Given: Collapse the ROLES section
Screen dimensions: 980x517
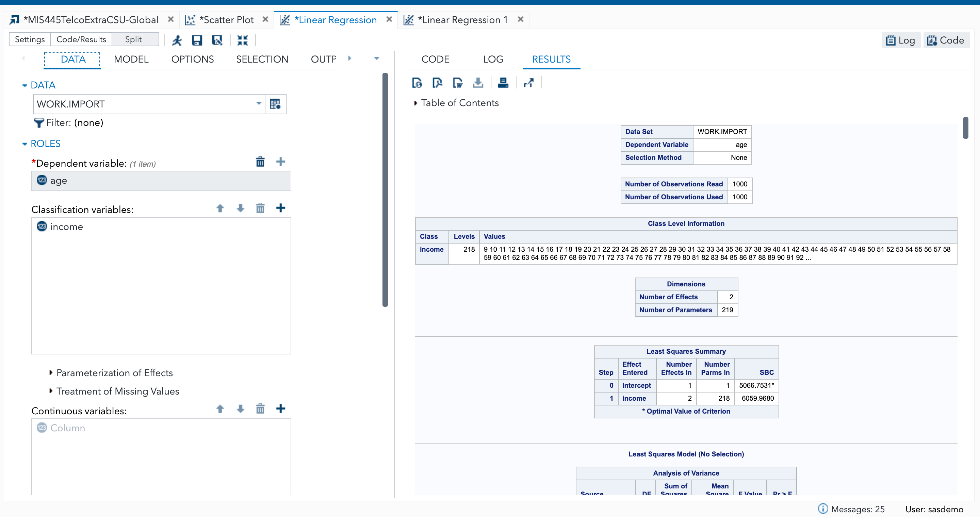Looking at the screenshot, I should (25, 143).
